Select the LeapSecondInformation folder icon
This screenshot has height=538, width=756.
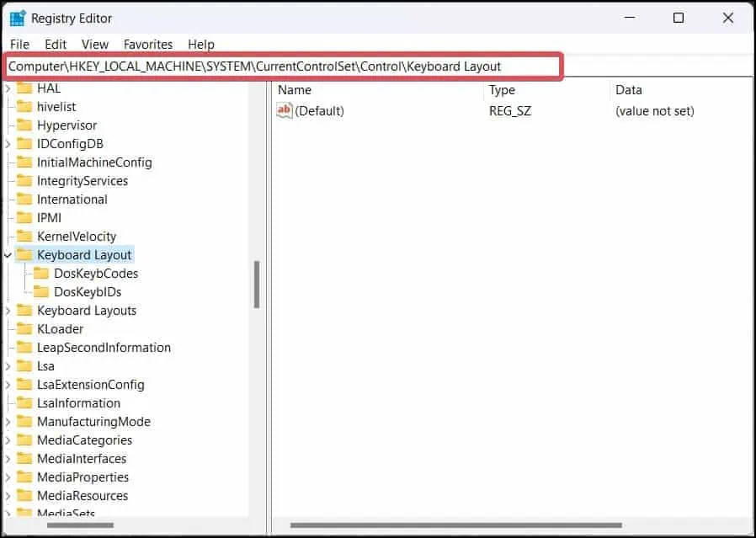[24, 348]
